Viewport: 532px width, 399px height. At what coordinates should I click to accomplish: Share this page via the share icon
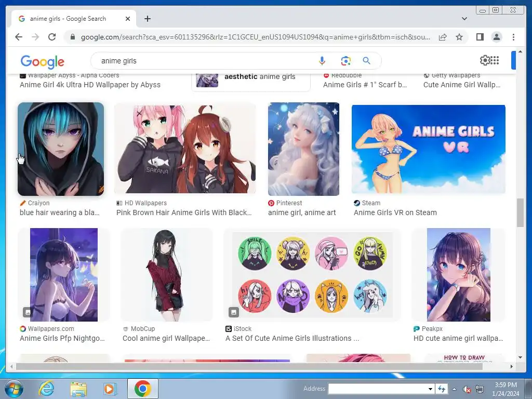coord(443,37)
